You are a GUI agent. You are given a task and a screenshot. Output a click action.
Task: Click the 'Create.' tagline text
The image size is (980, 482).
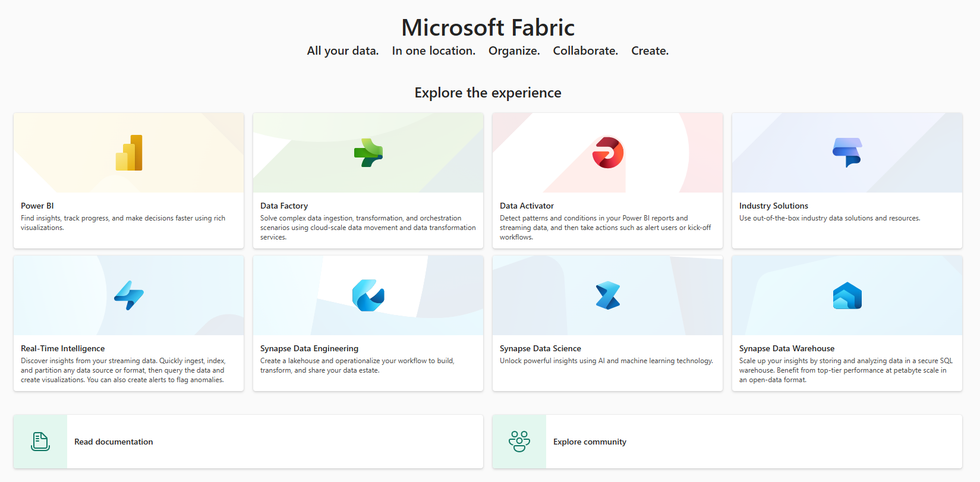pyautogui.click(x=650, y=51)
